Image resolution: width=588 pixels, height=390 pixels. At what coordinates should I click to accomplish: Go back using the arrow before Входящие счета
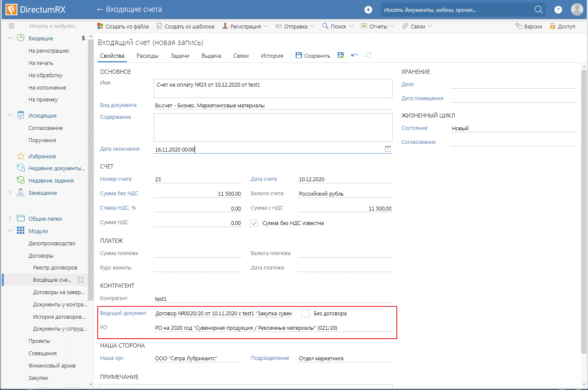[x=100, y=9]
